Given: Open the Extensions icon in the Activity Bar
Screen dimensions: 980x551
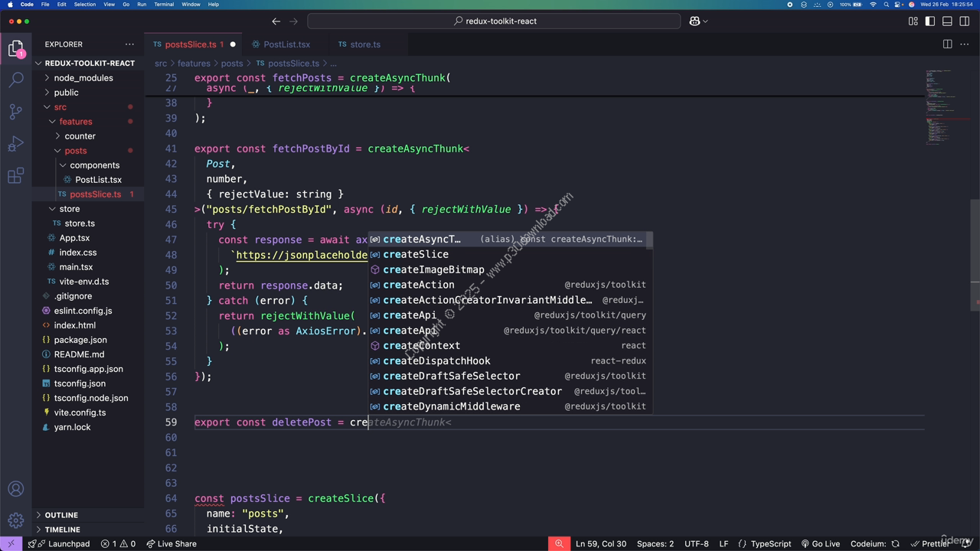Looking at the screenshot, I should click(x=16, y=176).
